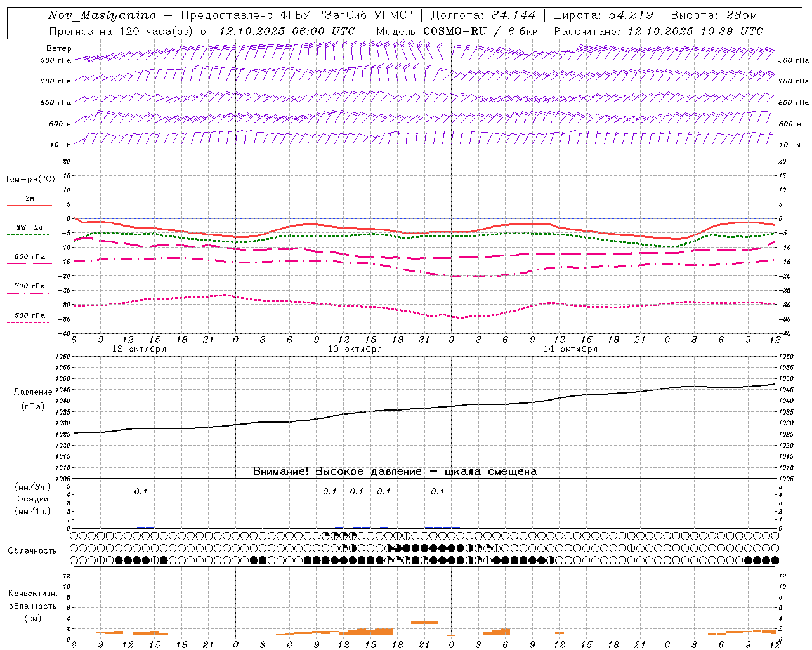Select the (мм/1ч.) precipitation unit label
This screenshot has height=650, width=812.
pyautogui.click(x=32, y=511)
